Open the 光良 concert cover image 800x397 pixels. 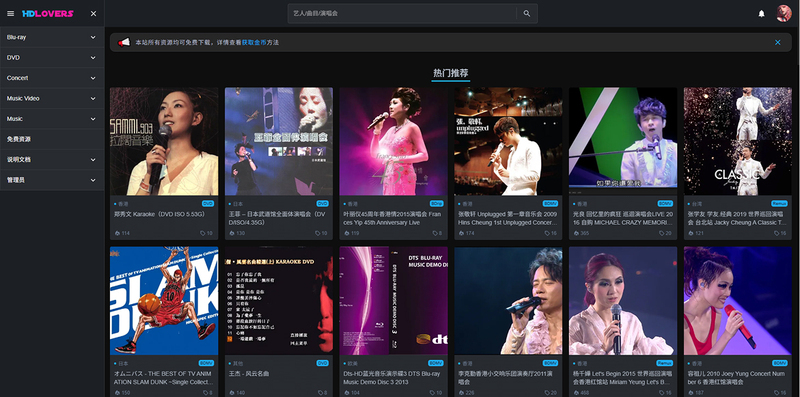[x=623, y=141]
